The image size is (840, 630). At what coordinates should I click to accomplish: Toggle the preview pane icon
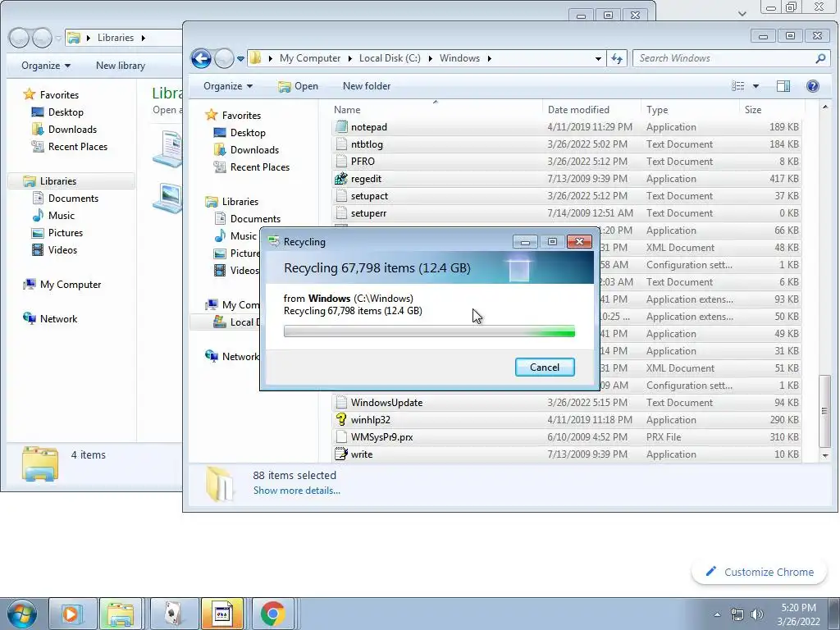coord(783,86)
